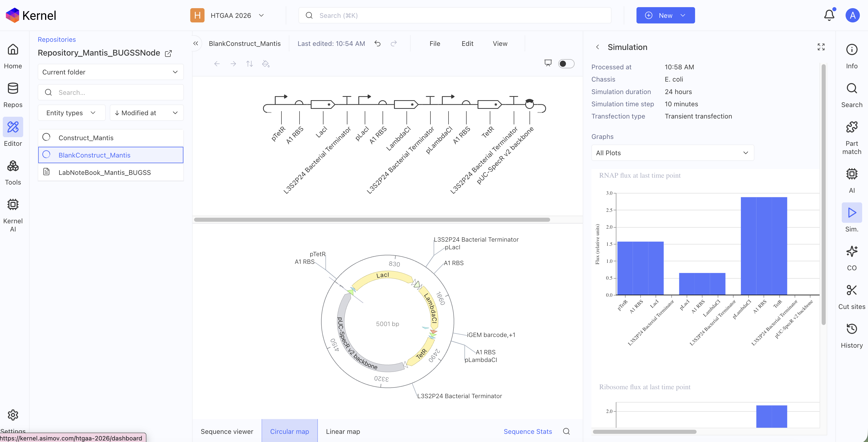This screenshot has height=442, width=868.
Task: Open the user avatar A
Action: click(x=852, y=15)
